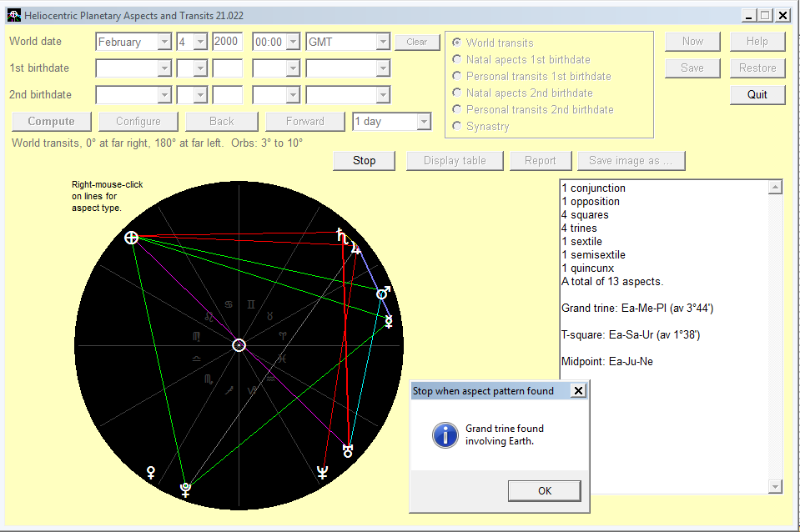This screenshot has width=800, height=532.
Task: Click the Quit button
Action: click(x=757, y=94)
